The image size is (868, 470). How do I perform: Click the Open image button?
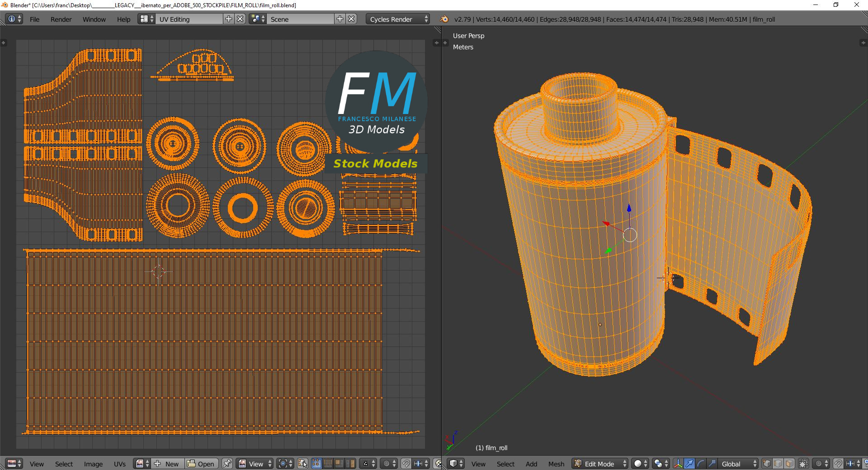pos(202,464)
